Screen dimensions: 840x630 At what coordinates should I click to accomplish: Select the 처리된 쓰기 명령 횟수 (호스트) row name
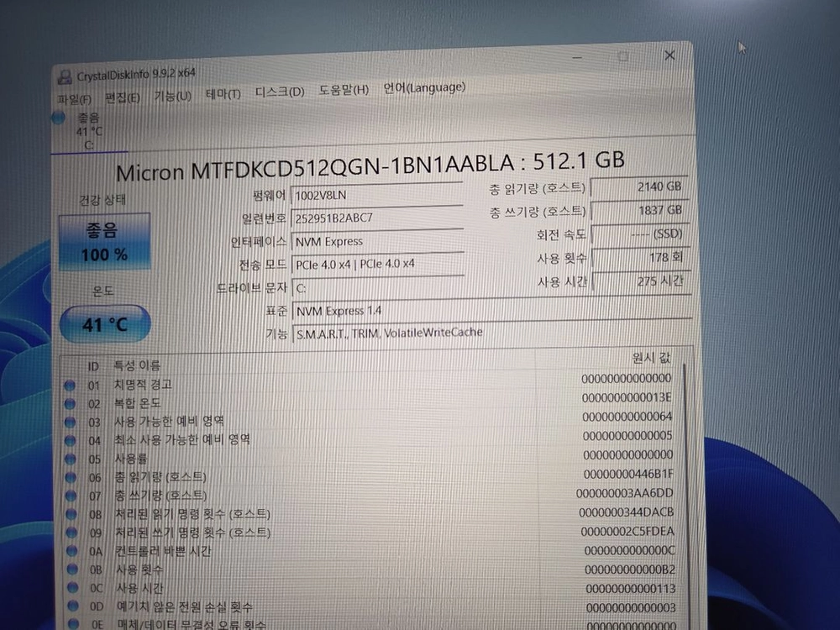pos(193,533)
